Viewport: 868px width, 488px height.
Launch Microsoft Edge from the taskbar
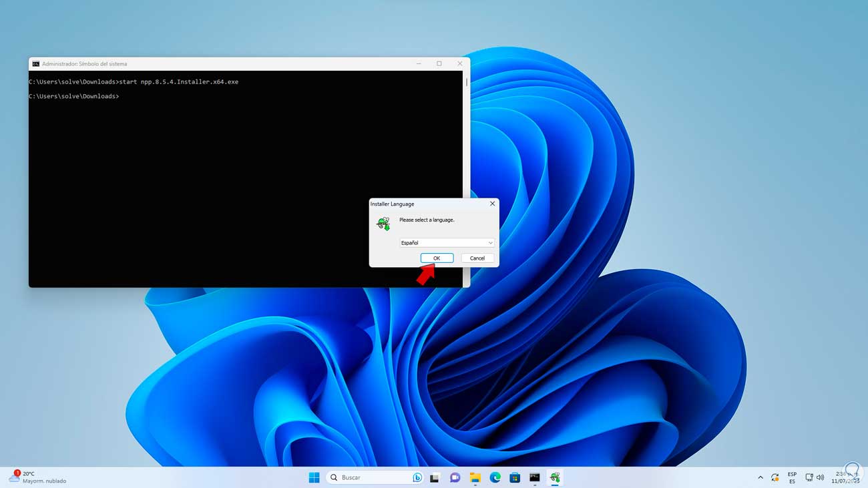click(495, 477)
